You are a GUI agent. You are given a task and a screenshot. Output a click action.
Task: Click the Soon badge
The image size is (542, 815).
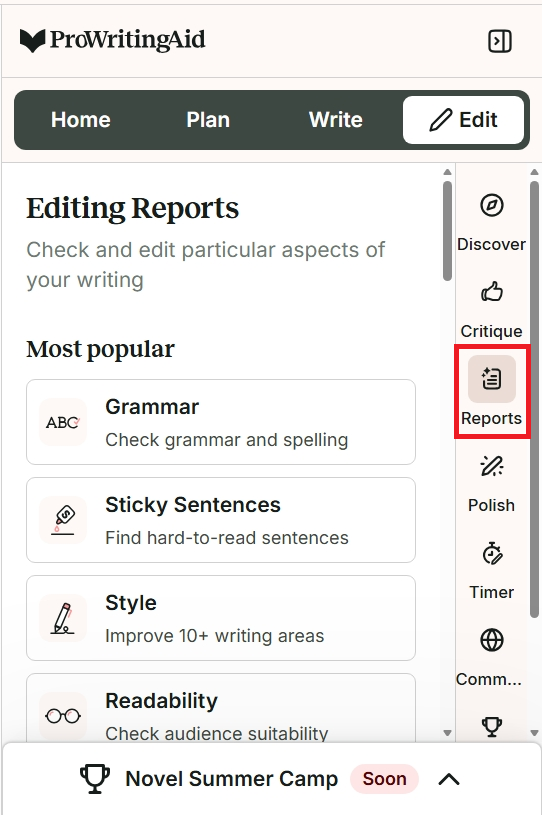coord(385,779)
